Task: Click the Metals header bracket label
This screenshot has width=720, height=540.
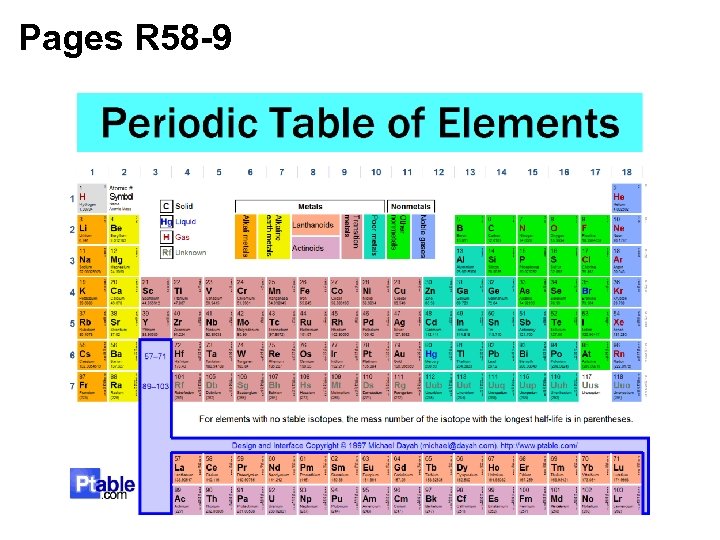Action: pyautogui.click(x=310, y=206)
